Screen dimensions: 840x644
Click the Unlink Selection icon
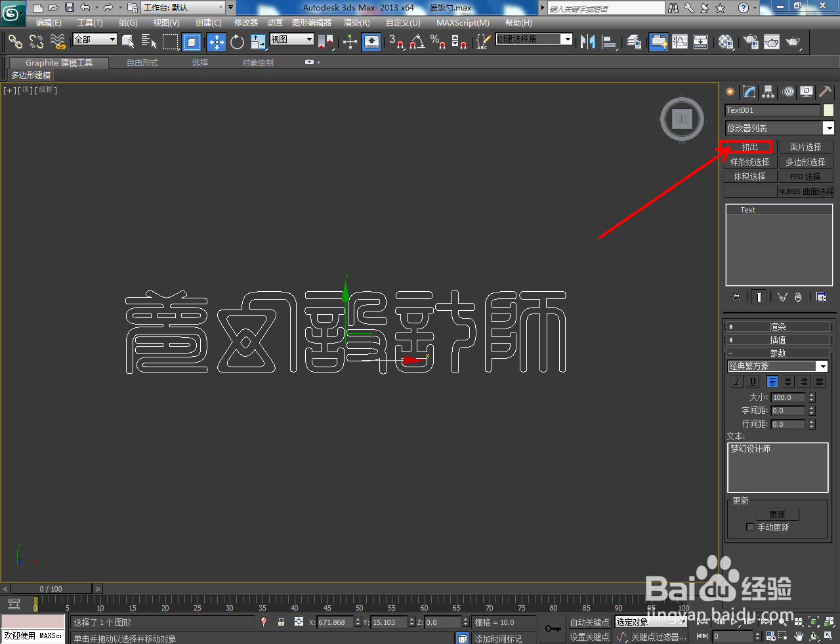36,42
